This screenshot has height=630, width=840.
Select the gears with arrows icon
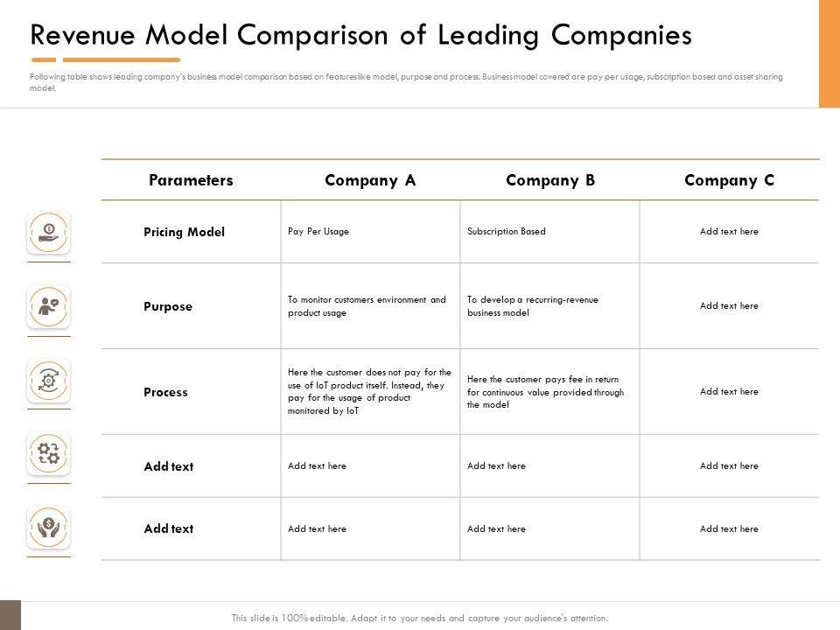tap(50, 453)
